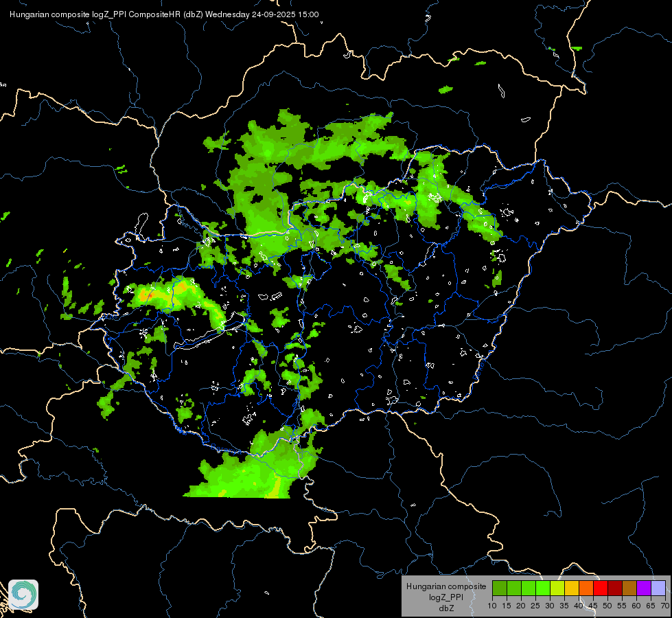Click the '30' legend scale value
This screenshot has width=672, height=618.
click(550, 606)
